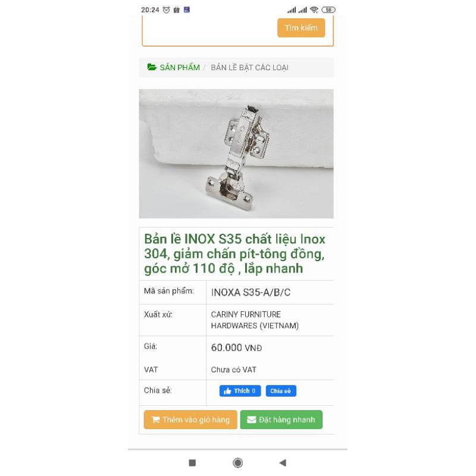This screenshot has width=476, height=476.
Task: Go to SẢN PHẨM breadcrumb link
Action: 180,67
